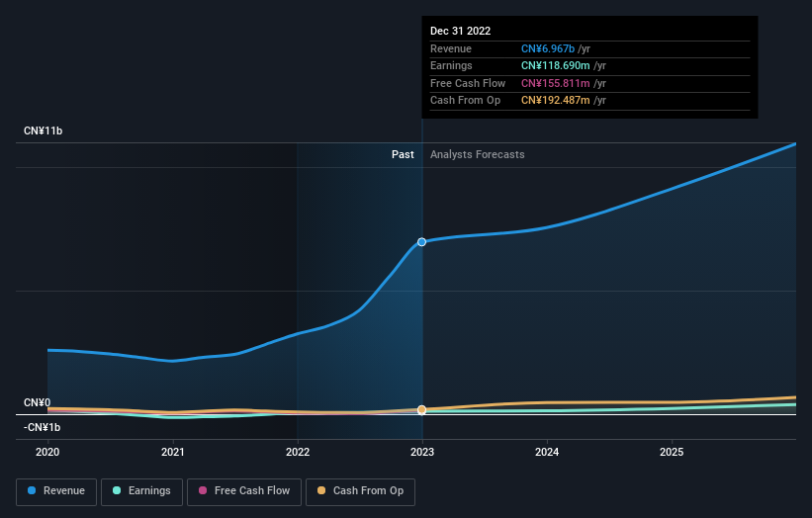Viewport: 812px width, 518px height.
Task: Click the blue Revenue data point marker
Action: pos(421,241)
